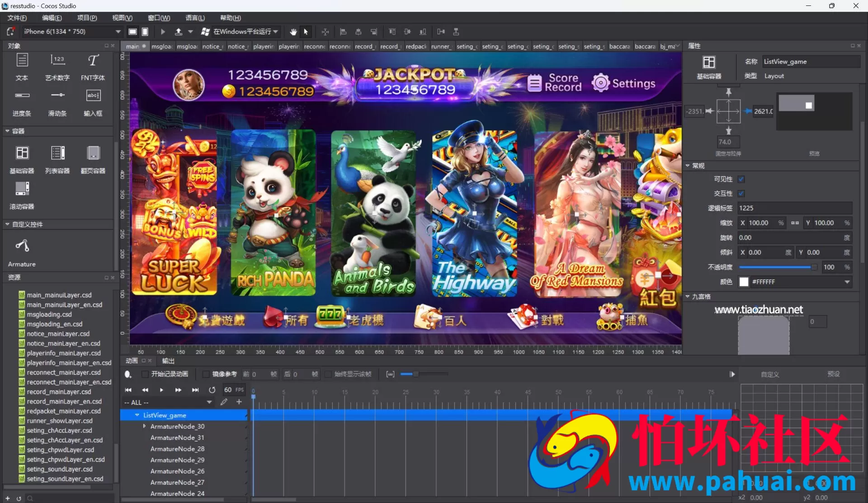The width and height of the screenshot is (868, 503).
Task: Collapse the 常规 general properties section
Action: tap(688, 166)
